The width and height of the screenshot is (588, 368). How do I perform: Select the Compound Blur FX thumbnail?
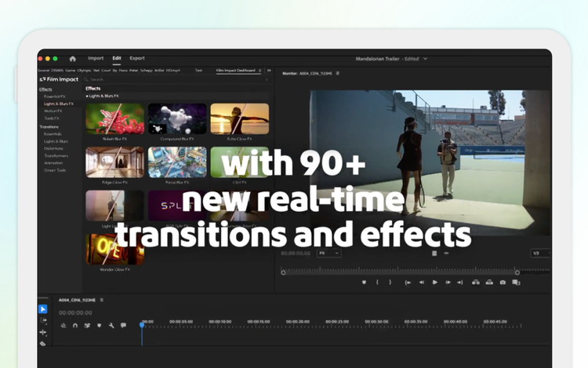pyautogui.click(x=177, y=119)
